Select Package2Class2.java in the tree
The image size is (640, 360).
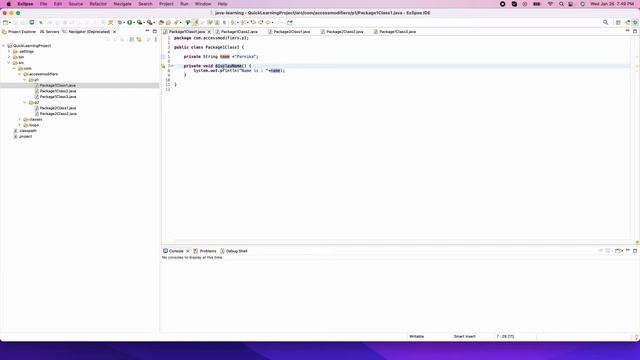pyautogui.click(x=55, y=114)
